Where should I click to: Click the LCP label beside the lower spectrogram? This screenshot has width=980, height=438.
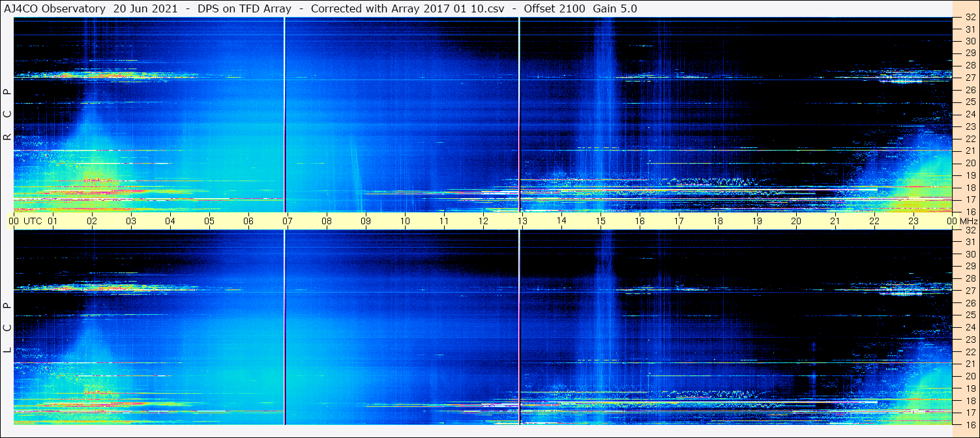[7, 328]
